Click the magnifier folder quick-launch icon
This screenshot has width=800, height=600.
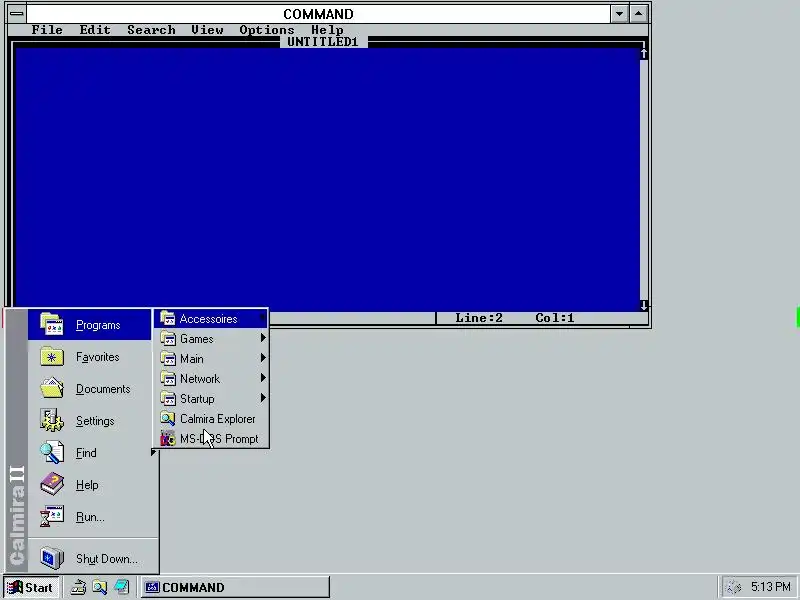point(99,587)
